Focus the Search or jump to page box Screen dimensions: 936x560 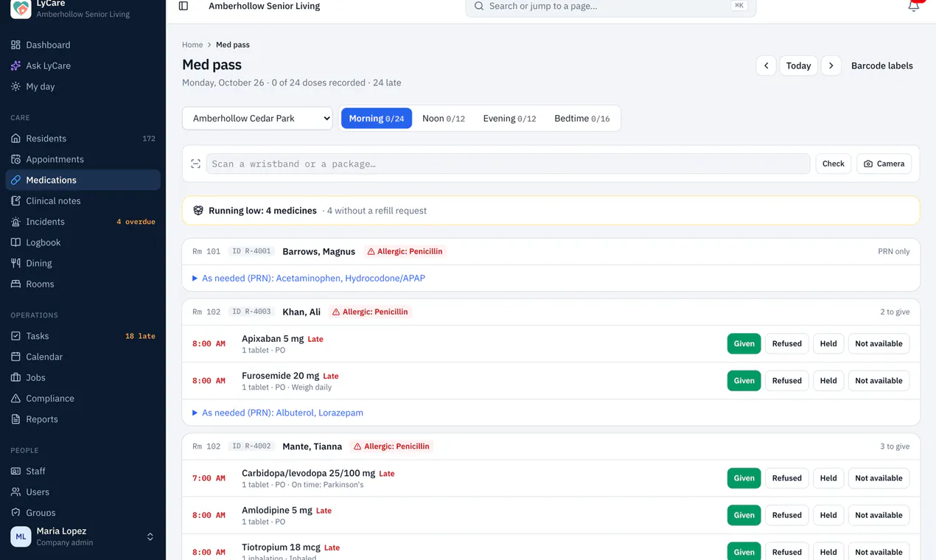point(611,7)
